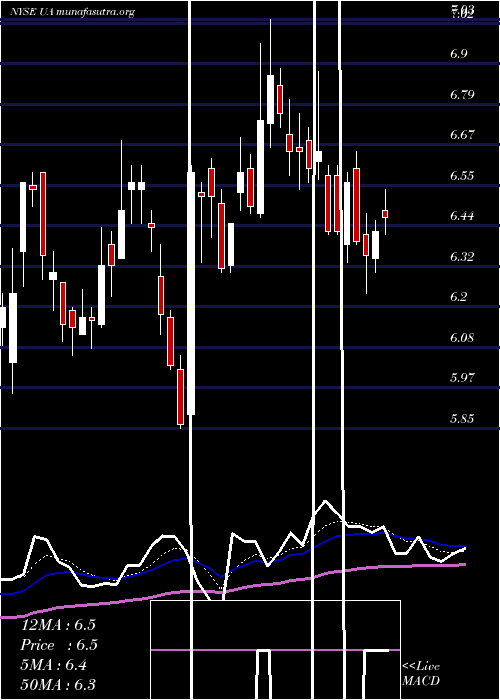The width and height of the screenshot is (500, 700).
Task: Click the last small red candlestick at right
Action: pyautogui.click(x=385, y=214)
